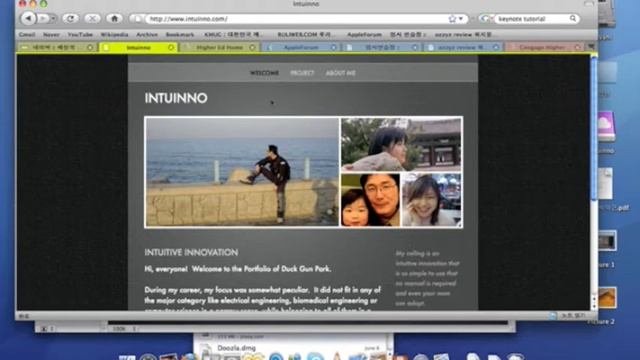The image size is (640, 360).
Task: Switch to the Intuinno tab
Action: [x=139, y=48]
